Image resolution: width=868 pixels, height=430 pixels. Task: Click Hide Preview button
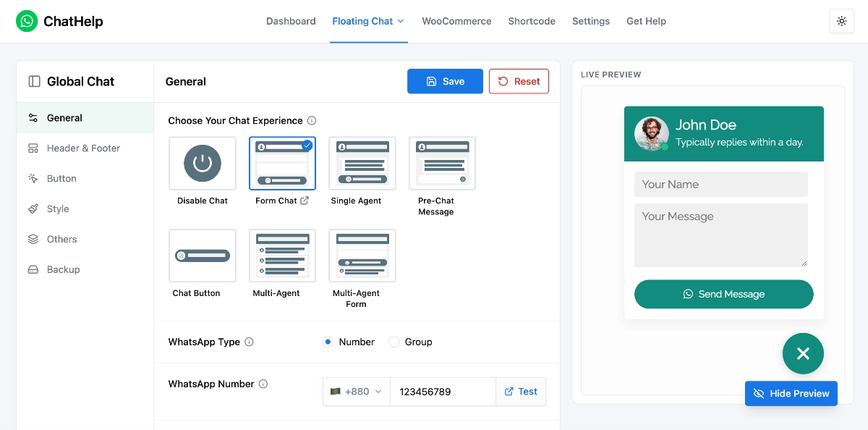coord(791,393)
